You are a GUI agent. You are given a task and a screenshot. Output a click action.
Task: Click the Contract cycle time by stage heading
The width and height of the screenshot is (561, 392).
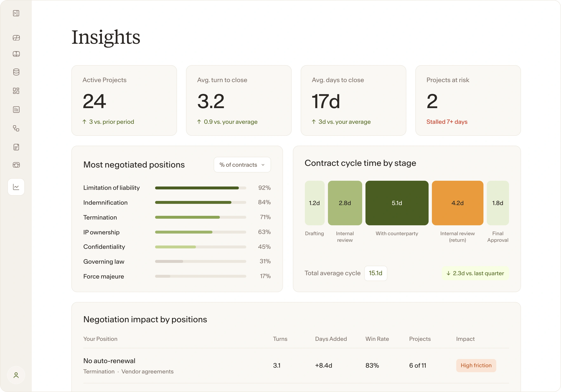360,163
